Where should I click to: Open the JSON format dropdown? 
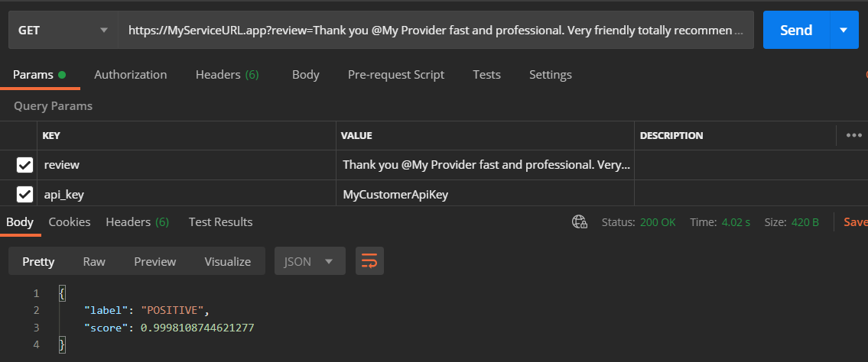point(310,261)
